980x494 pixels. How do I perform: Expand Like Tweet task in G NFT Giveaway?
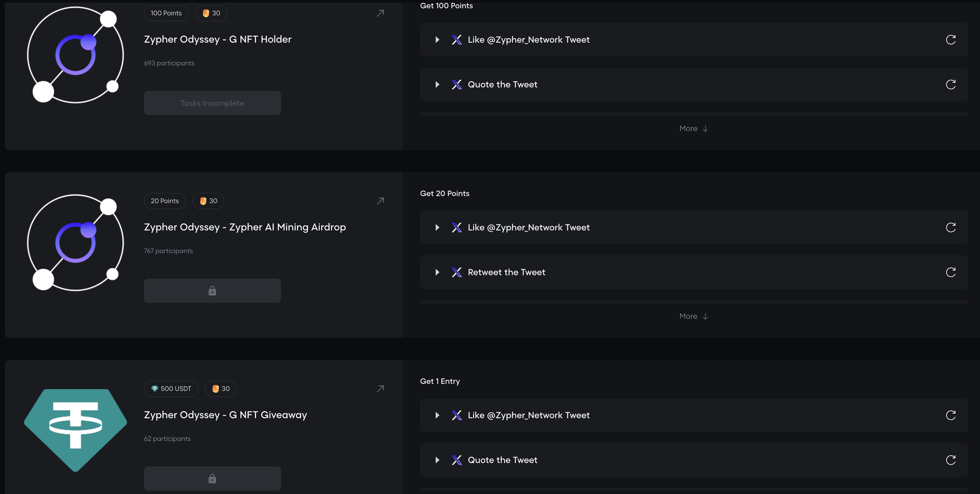click(438, 415)
